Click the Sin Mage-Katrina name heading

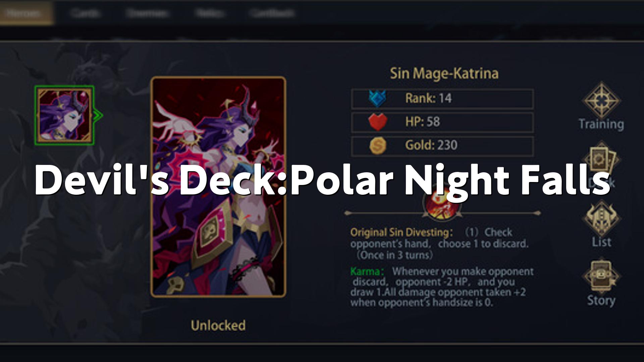pyautogui.click(x=444, y=73)
